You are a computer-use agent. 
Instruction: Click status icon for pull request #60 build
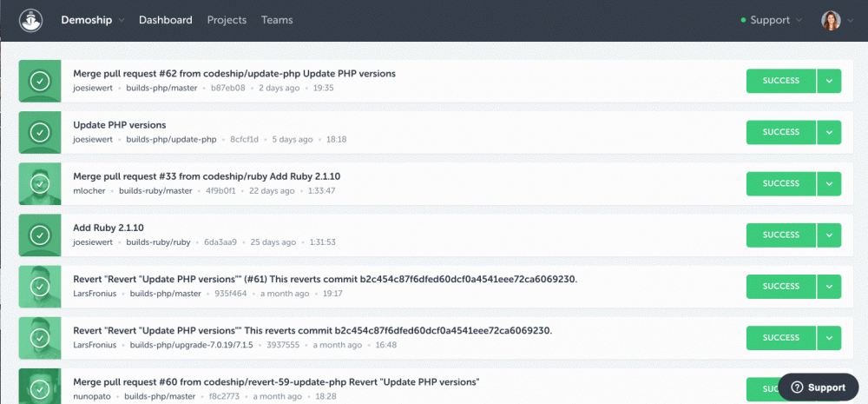(40, 386)
